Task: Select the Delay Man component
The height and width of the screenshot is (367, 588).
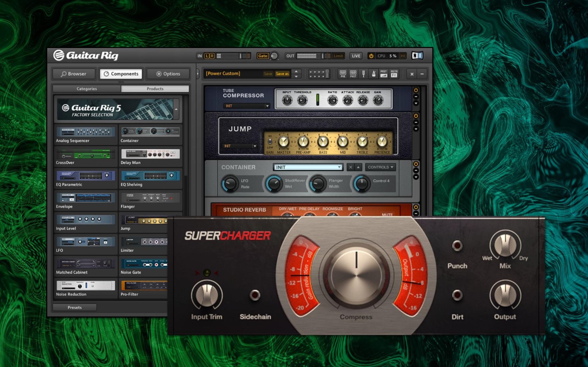Action: (150, 157)
